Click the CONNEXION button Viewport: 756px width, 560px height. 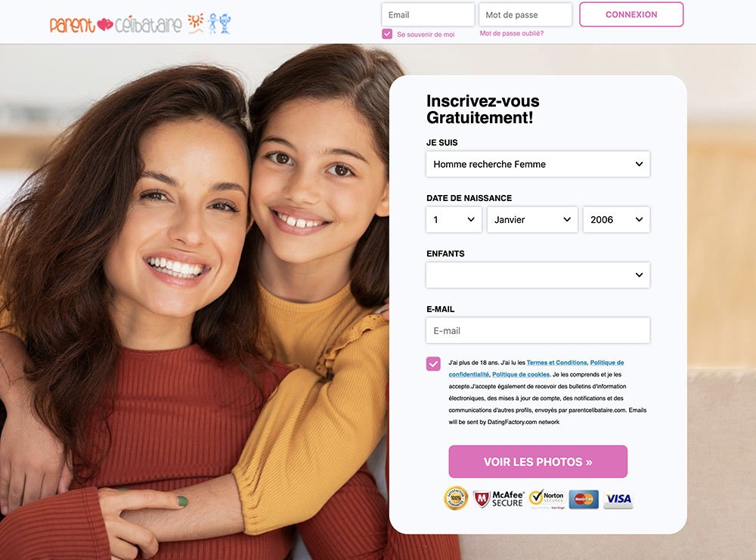tap(631, 14)
